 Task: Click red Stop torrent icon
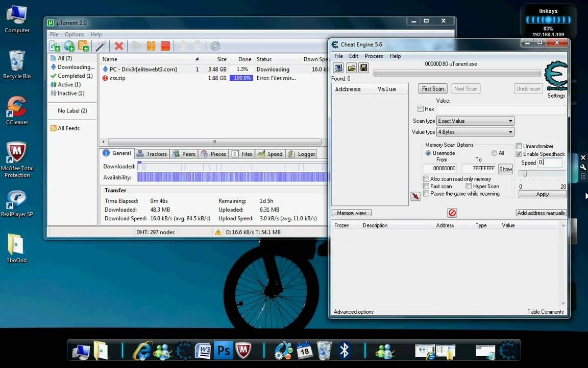coord(165,46)
